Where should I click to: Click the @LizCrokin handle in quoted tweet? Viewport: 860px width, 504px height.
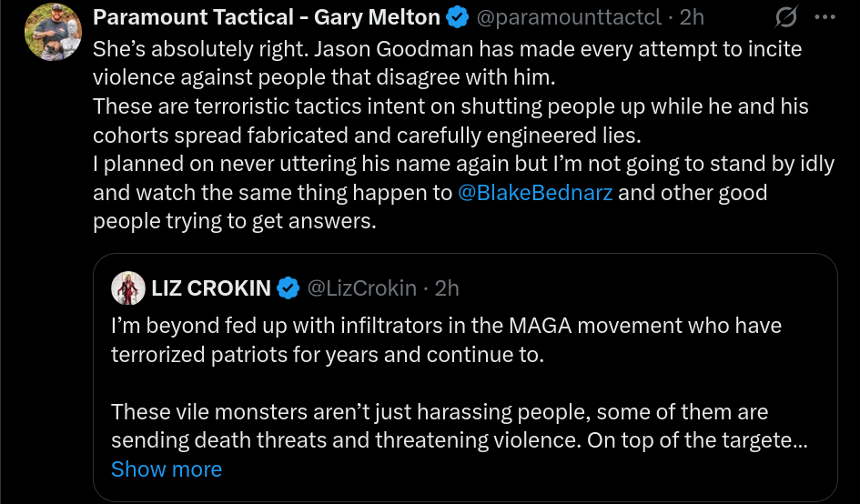[362, 288]
